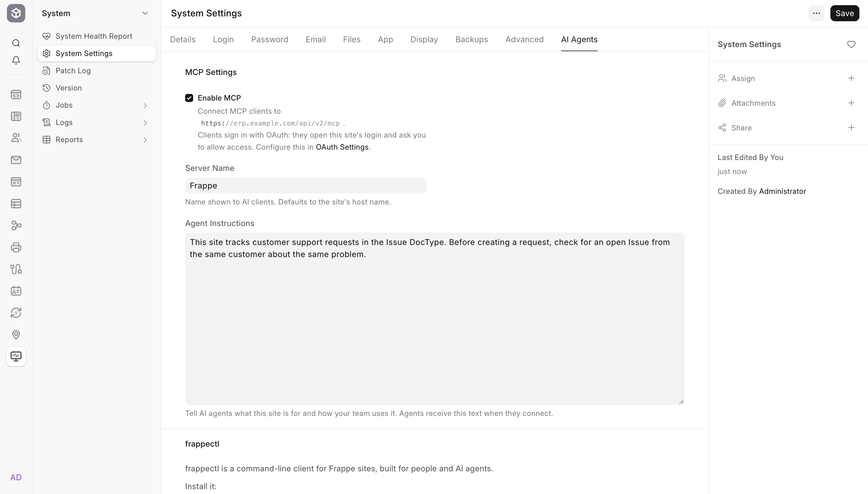Switch to the Files tab
The width and height of the screenshot is (868, 494).
tap(352, 39)
